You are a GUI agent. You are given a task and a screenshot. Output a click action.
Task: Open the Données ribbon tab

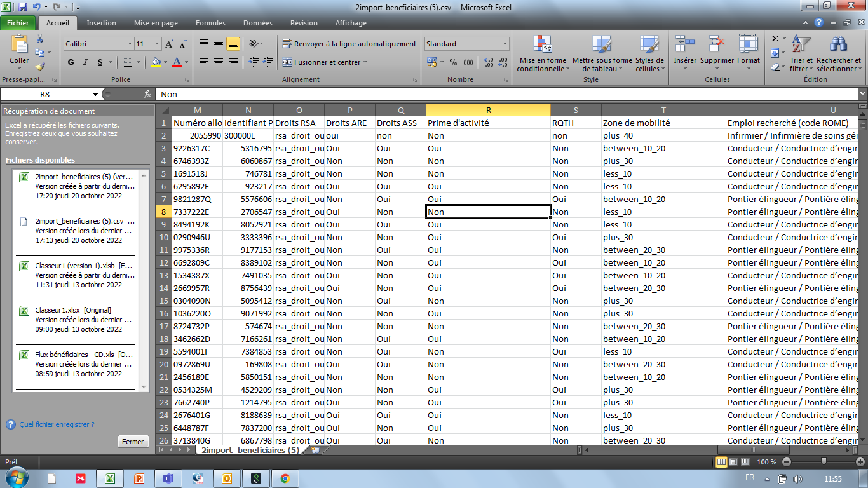[x=258, y=23]
